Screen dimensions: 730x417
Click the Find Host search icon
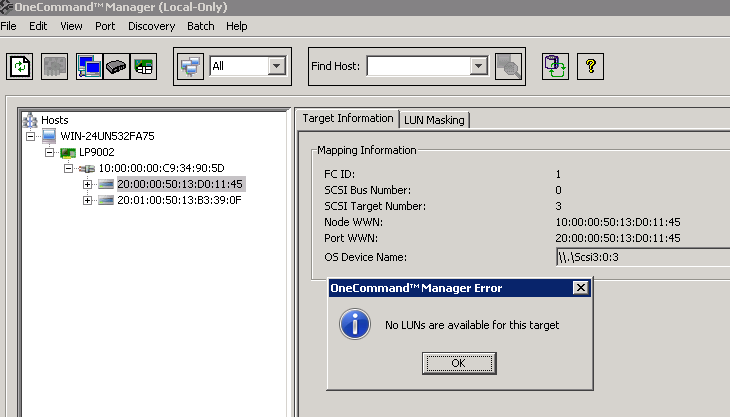pyautogui.click(x=508, y=67)
